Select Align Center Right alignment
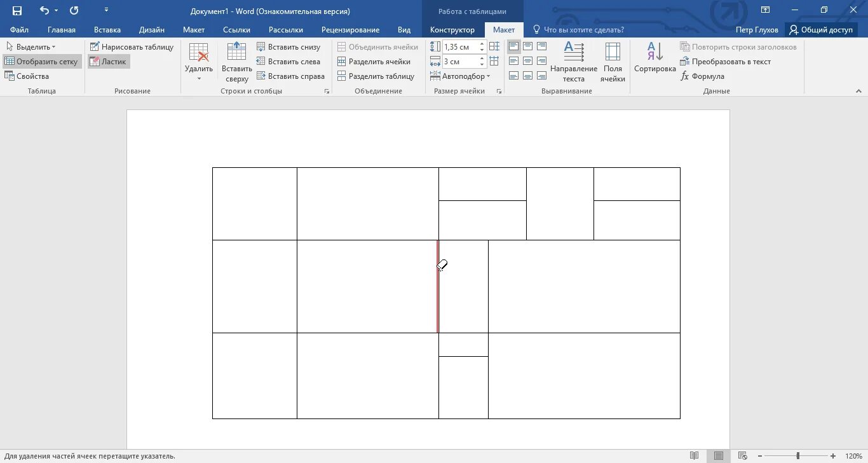 pos(541,61)
